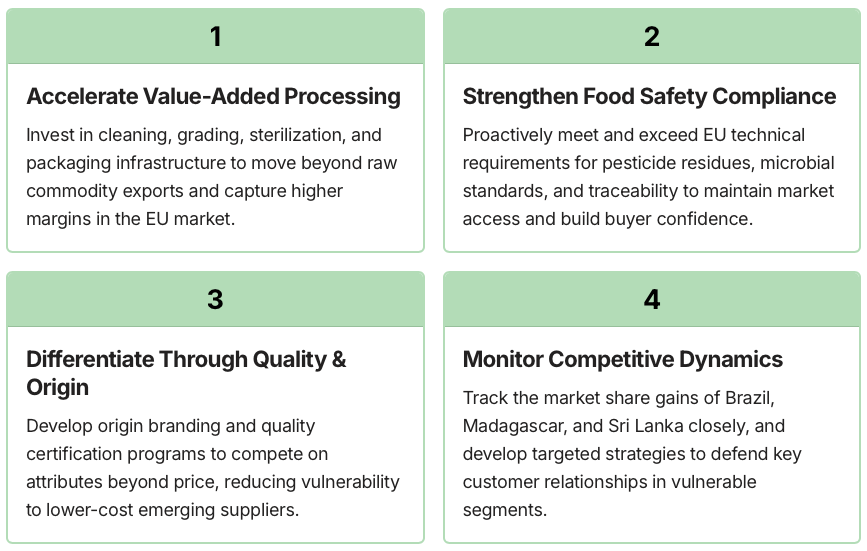Click the number 4 card header
The height and width of the screenshot is (551, 867).
(x=652, y=300)
